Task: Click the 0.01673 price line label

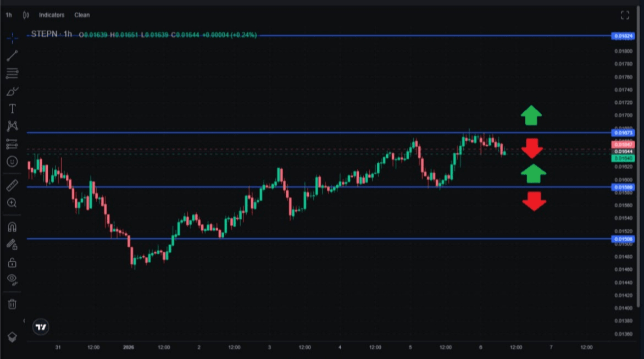Action: pos(623,132)
